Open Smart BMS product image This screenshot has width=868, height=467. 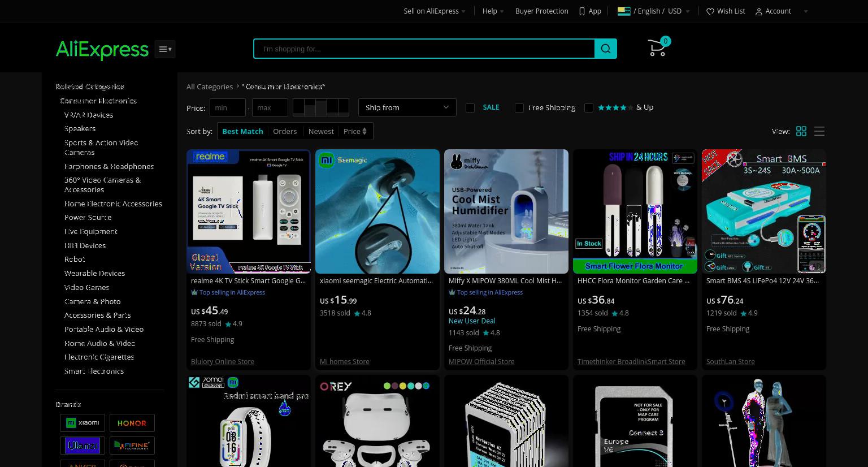[x=764, y=211]
